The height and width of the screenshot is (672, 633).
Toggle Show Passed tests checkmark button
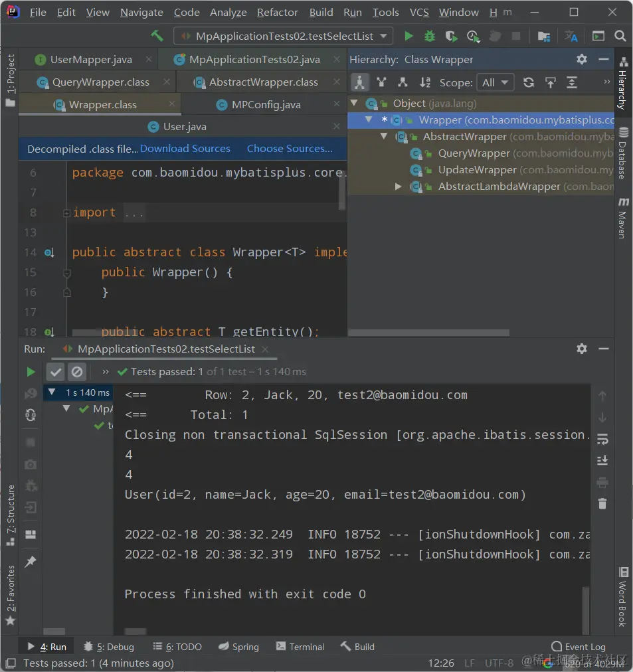pyautogui.click(x=56, y=372)
